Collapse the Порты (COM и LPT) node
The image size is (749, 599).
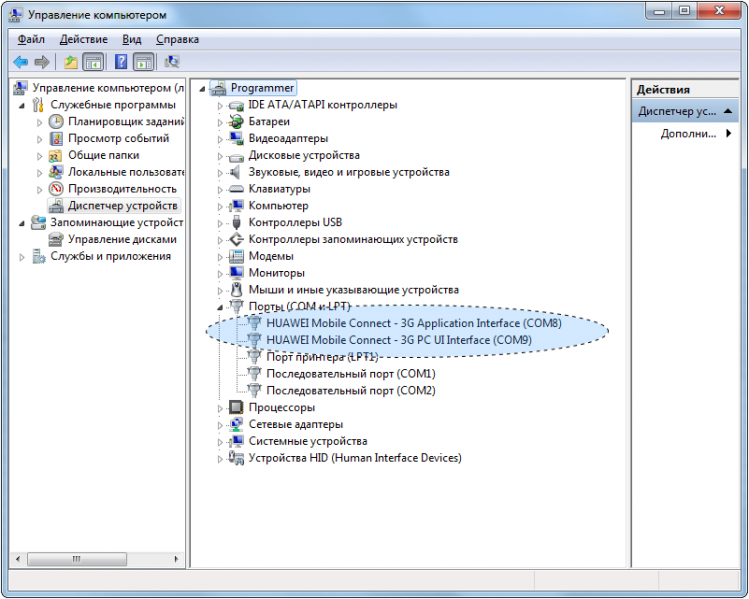[x=220, y=307]
